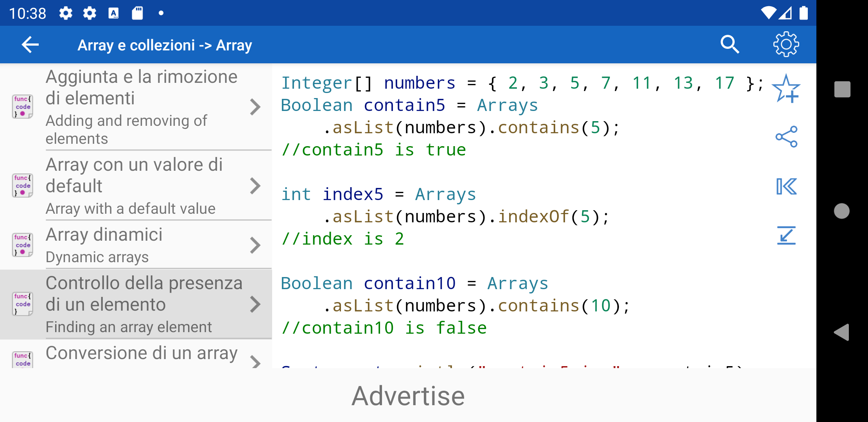This screenshot has height=422, width=868.
Task: Tap the '//contain5 is true' comment
Action: [373, 150]
